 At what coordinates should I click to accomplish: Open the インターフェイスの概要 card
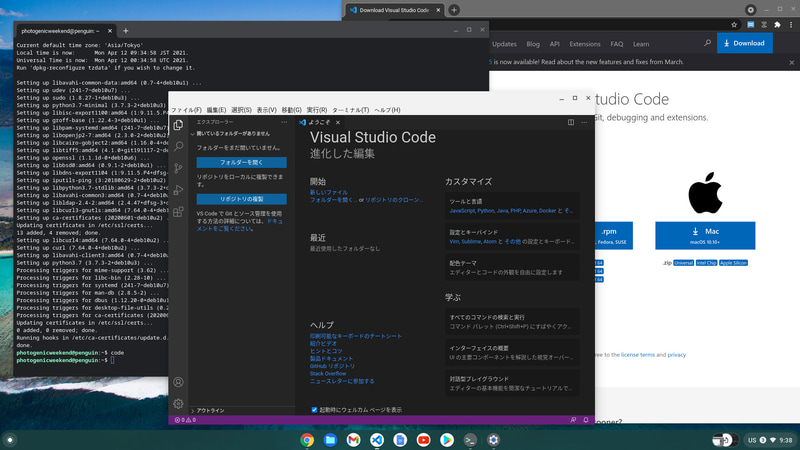click(x=512, y=353)
